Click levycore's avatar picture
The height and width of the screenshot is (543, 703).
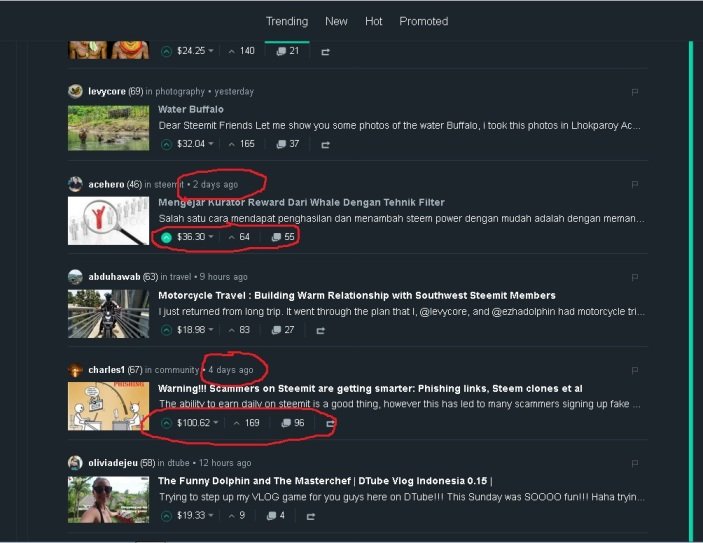point(75,91)
